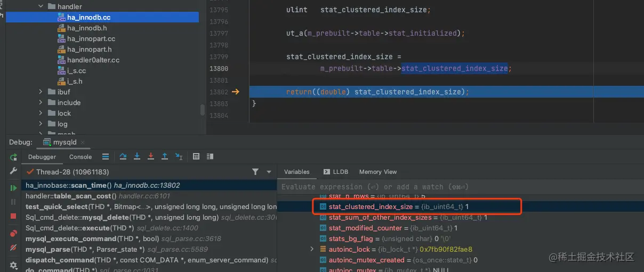
Task: Open the View Breakpoints red circles icon
Action: [x=13, y=234]
